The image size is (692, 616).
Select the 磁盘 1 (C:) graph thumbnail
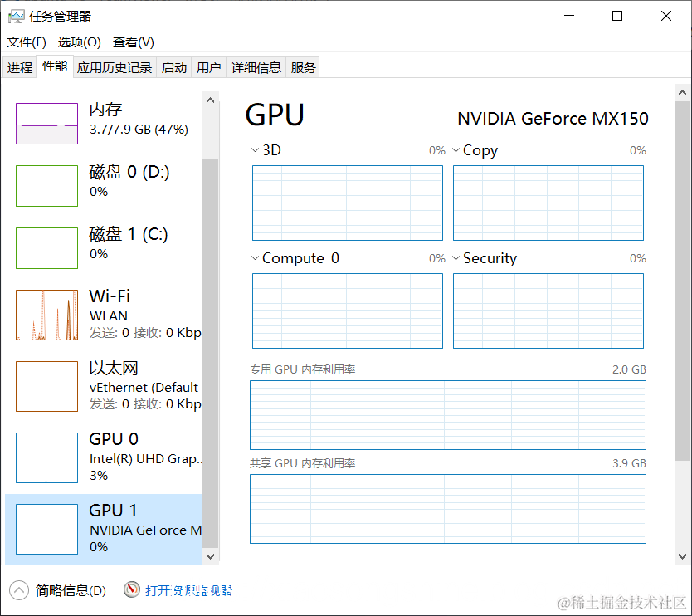[46, 248]
